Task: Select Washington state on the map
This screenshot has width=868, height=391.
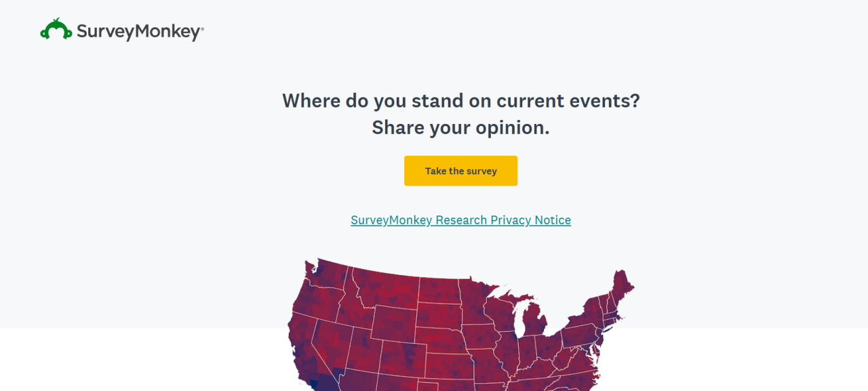Action: pyautogui.click(x=325, y=274)
